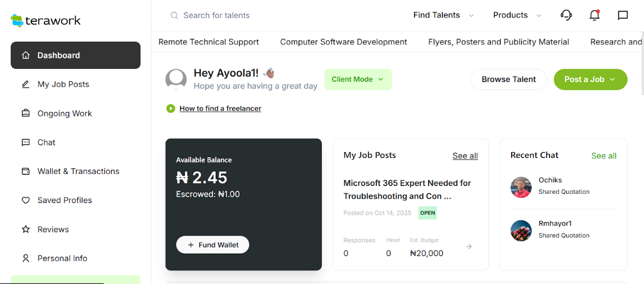Click the Browse Talent button
The image size is (644, 284).
(509, 79)
